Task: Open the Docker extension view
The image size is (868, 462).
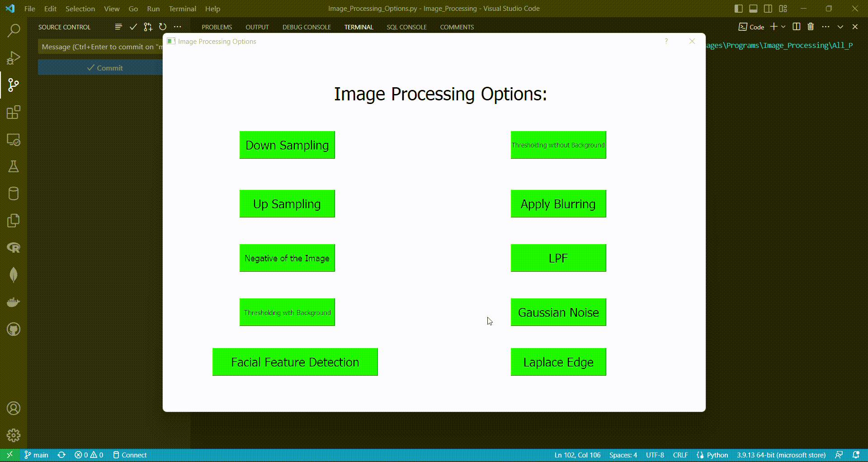Action: (13, 302)
